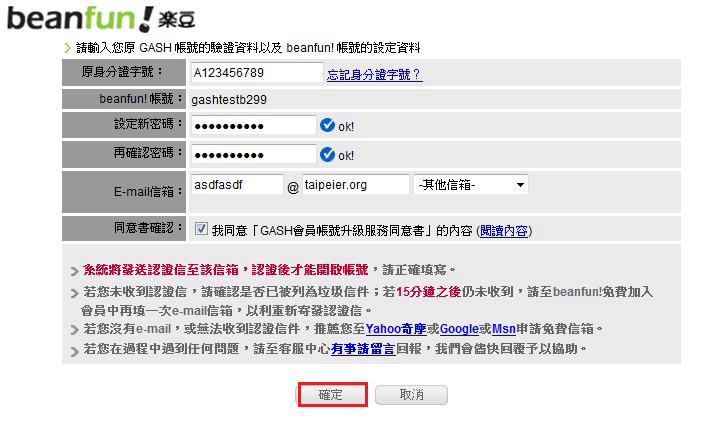Click the blue checkmark beside 再確認密碼
The height and width of the screenshot is (425, 717).
tap(327, 155)
